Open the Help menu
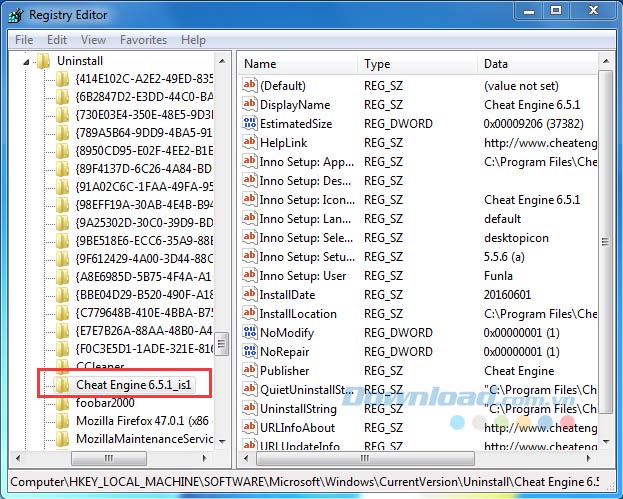 pyautogui.click(x=193, y=40)
